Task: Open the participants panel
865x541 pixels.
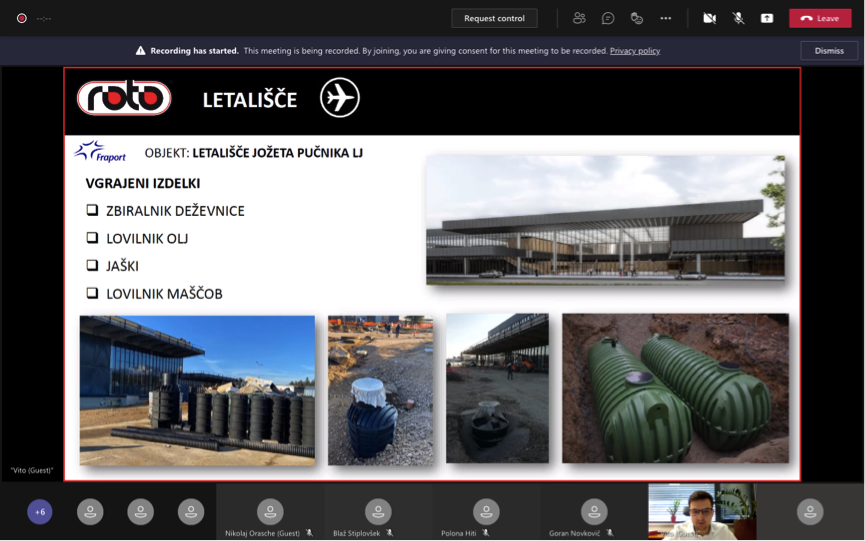Action: [579, 18]
